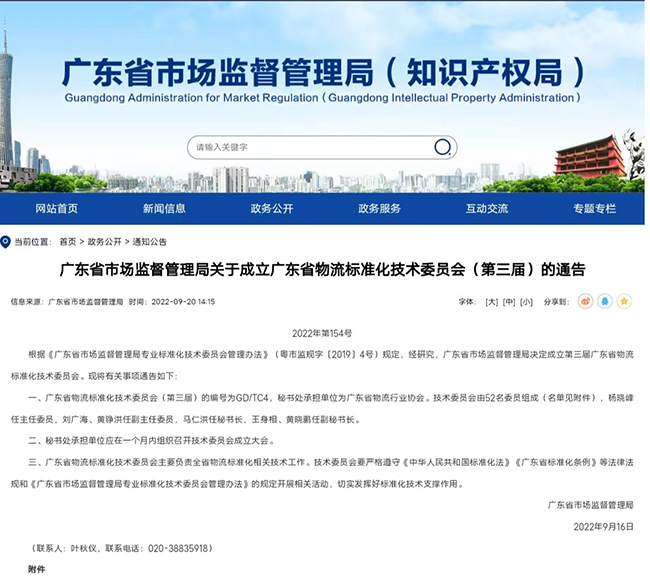Share article via QQ icon

(604, 301)
